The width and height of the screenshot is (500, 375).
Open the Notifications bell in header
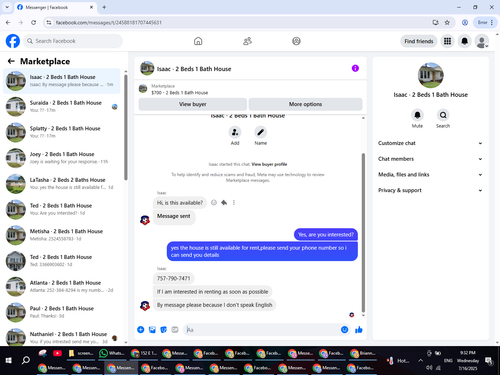point(464,41)
